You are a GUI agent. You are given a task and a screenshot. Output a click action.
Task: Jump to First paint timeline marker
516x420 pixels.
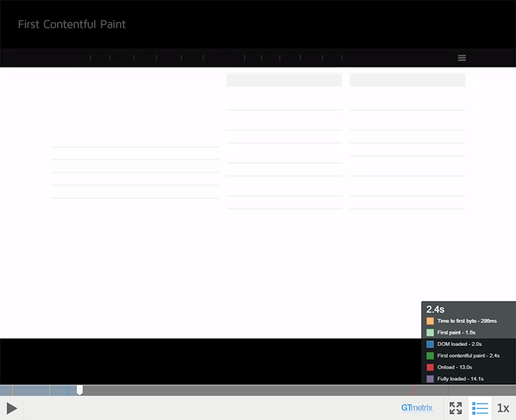(50, 390)
